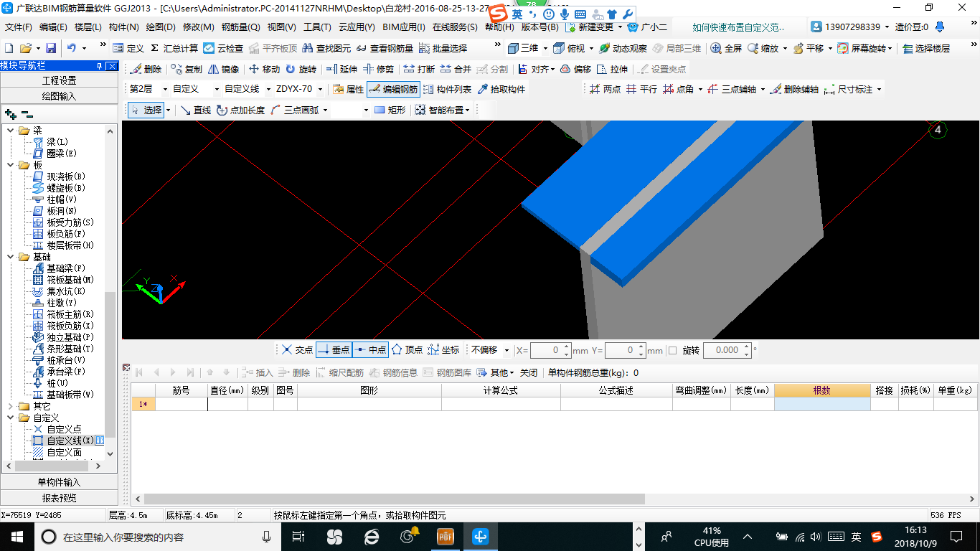Open the 工具(T) menu
This screenshot has width=980, height=551.
pyautogui.click(x=317, y=27)
